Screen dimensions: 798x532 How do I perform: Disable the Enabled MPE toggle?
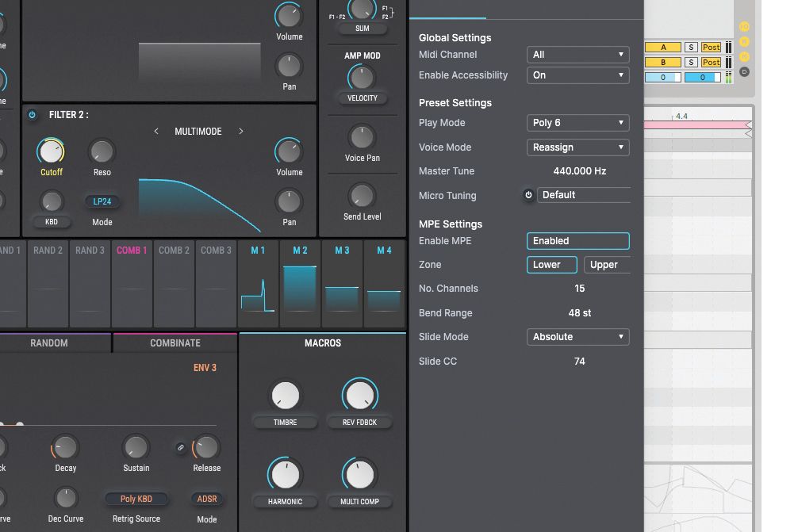[577, 240]
